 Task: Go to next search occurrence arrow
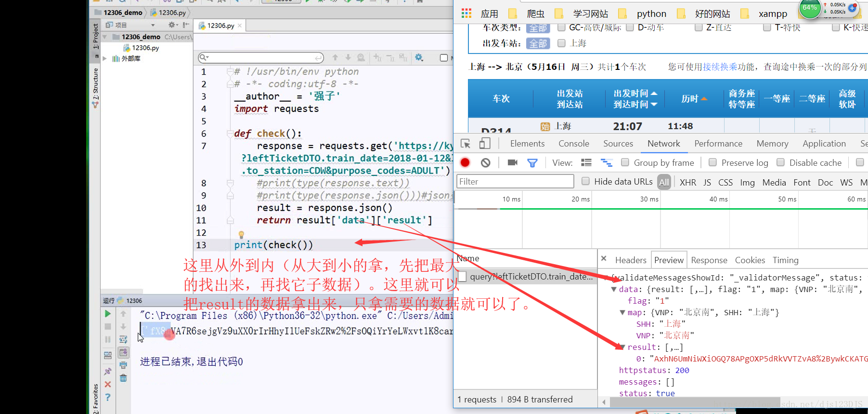(x=348, y=57)
